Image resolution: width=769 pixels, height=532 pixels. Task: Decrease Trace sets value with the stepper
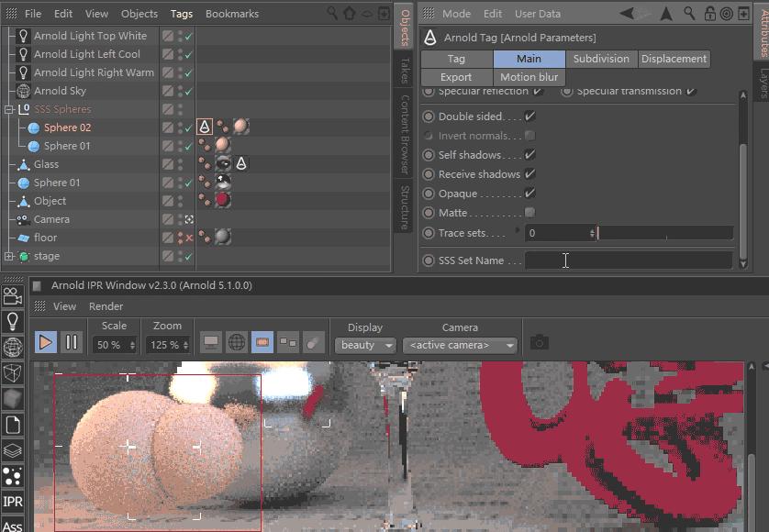pyautogui.click(x=593, y=235)
